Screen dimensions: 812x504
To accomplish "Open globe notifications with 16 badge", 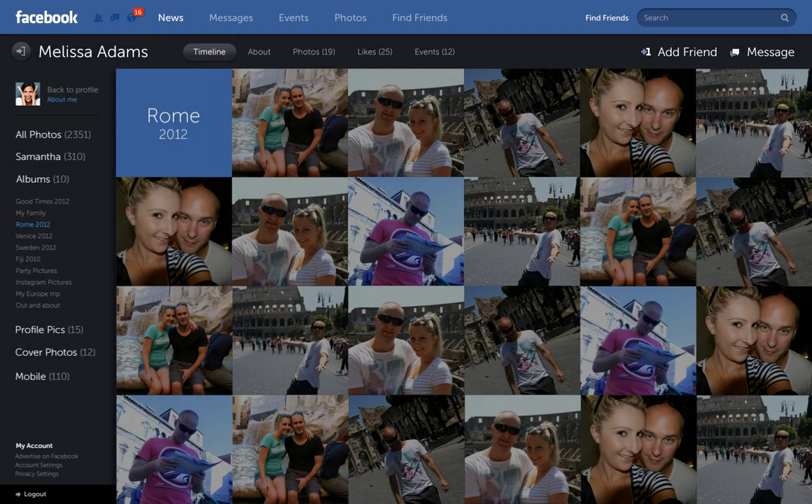I will tap(132, 17).
